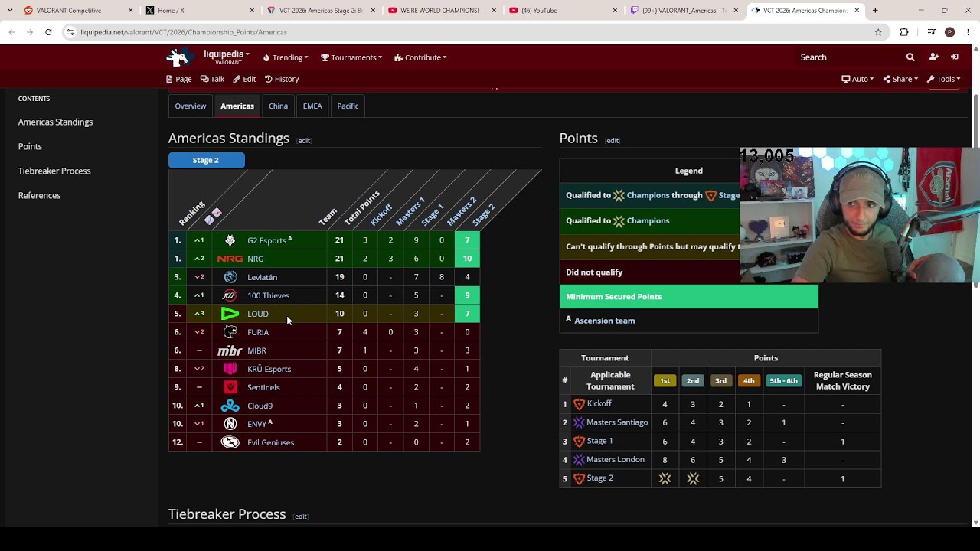
Task: Click the G2 Esports team logo
Action: 230,240
